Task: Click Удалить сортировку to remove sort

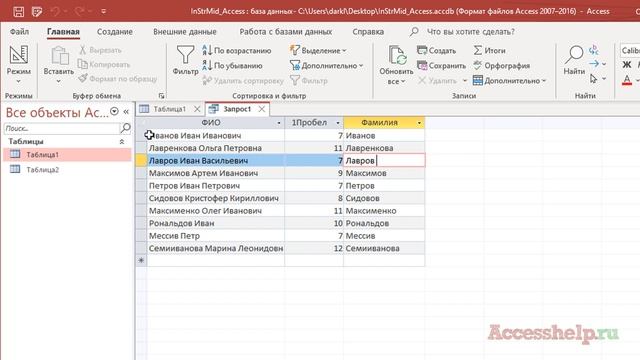Action: pos(243,81)
